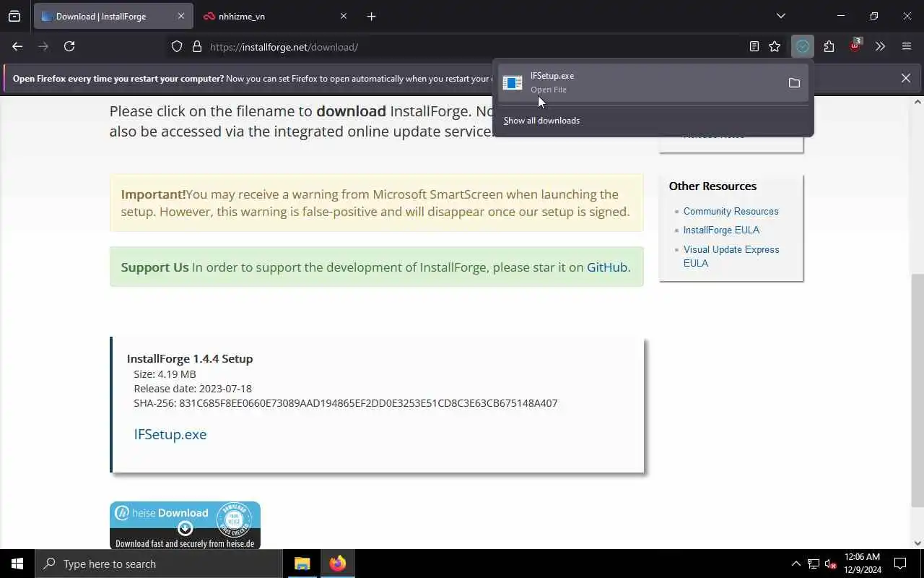Switch to the nhhizme_vn tab
Image resolution: width=924 pixels, height=578 pixels.
(x=276, y=16)
